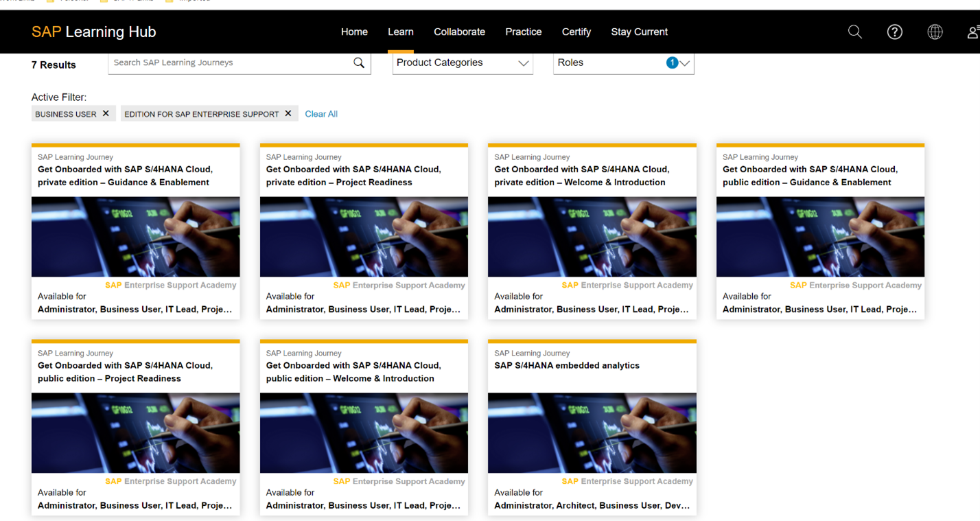Click the search magnifier icon in header
The height and width of the screenshot is (521, 980).
coord(854,32)
